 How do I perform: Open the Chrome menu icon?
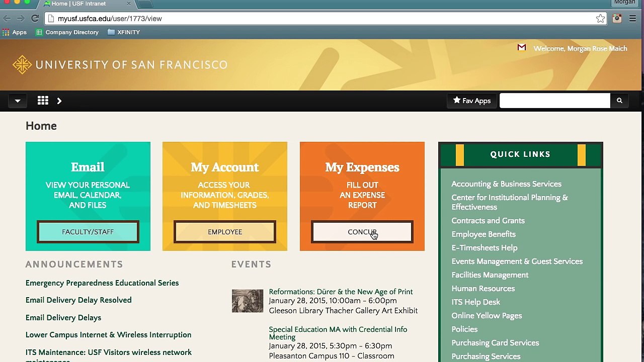click(x=633, y=19)
